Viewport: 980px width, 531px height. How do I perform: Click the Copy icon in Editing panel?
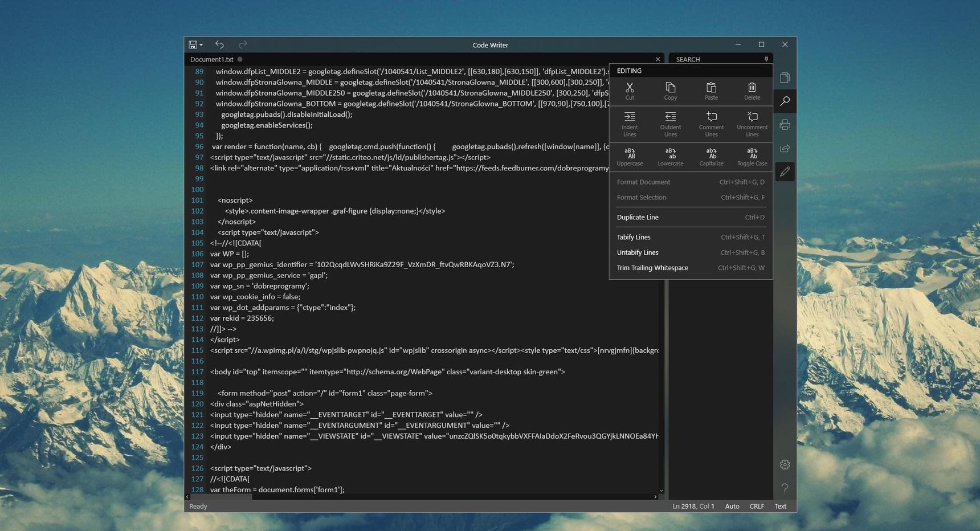point(671,91)
